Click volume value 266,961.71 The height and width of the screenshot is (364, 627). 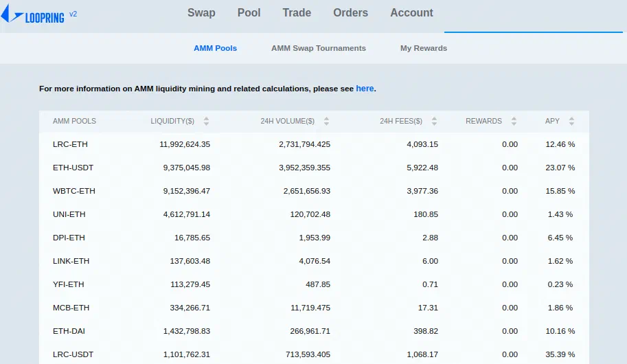point(310,331)
